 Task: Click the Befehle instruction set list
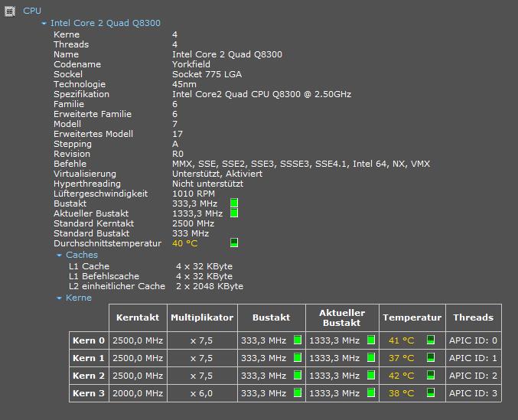301,164
